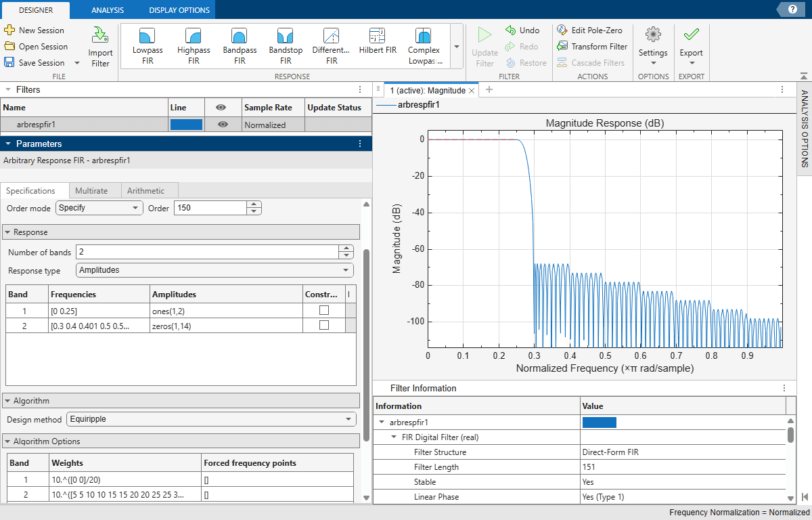This screenshot has height=520, width=812.
Task: Open Parameters panel options menu
Action: tap(361, 144)
